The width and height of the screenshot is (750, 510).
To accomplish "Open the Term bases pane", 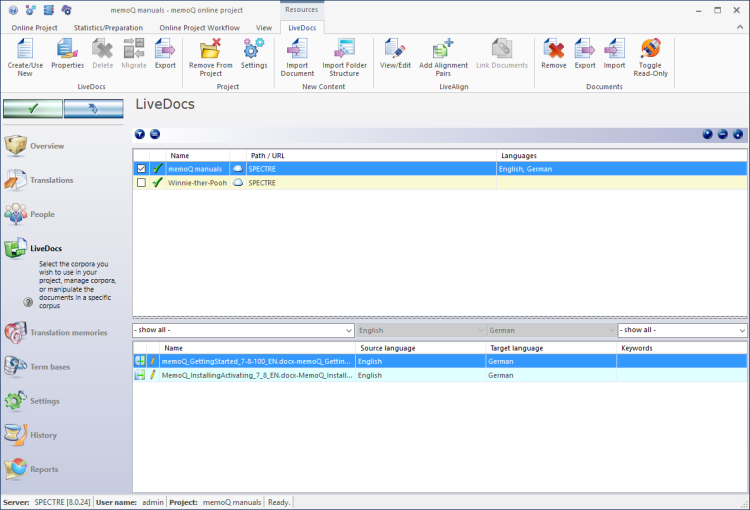I will click(x=50, y=367).
